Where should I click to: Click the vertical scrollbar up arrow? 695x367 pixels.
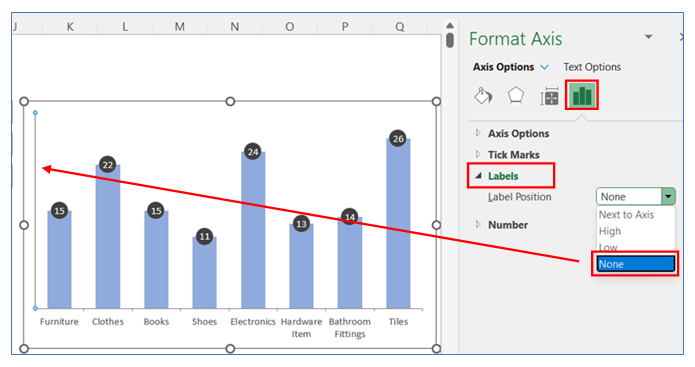450,25
